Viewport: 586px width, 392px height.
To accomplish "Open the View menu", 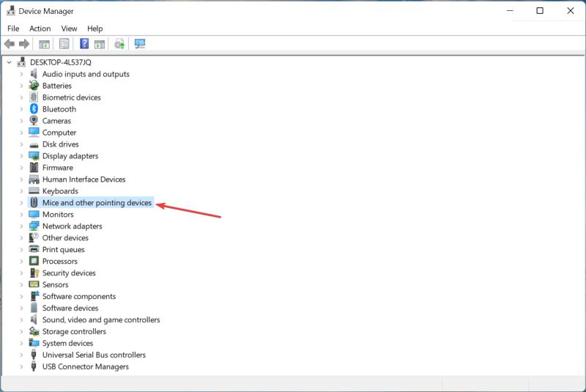I will 69,29.
